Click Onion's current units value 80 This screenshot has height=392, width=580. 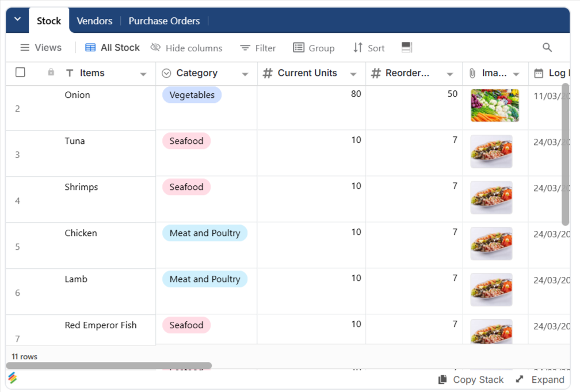point(356,94)
